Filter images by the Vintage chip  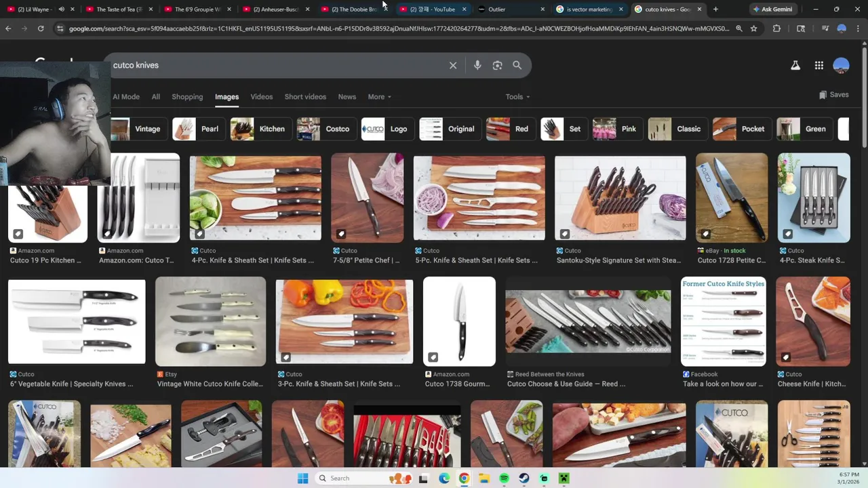coord(138,129)
